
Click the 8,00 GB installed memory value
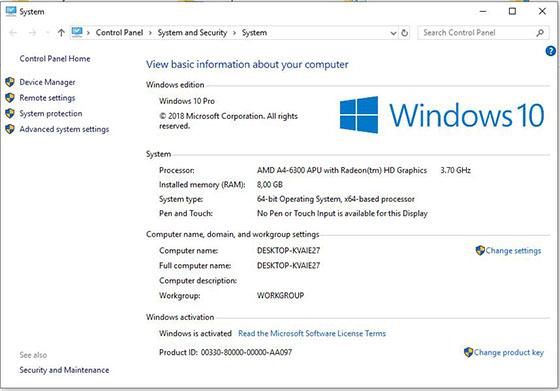(270, 185)
